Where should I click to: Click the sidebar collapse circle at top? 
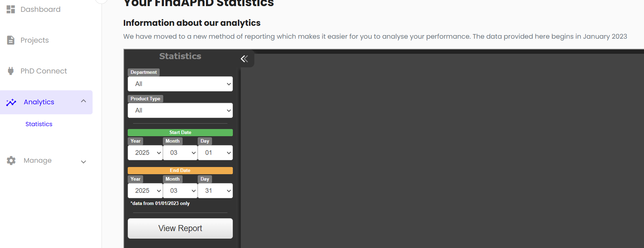(x=101, y=1)
